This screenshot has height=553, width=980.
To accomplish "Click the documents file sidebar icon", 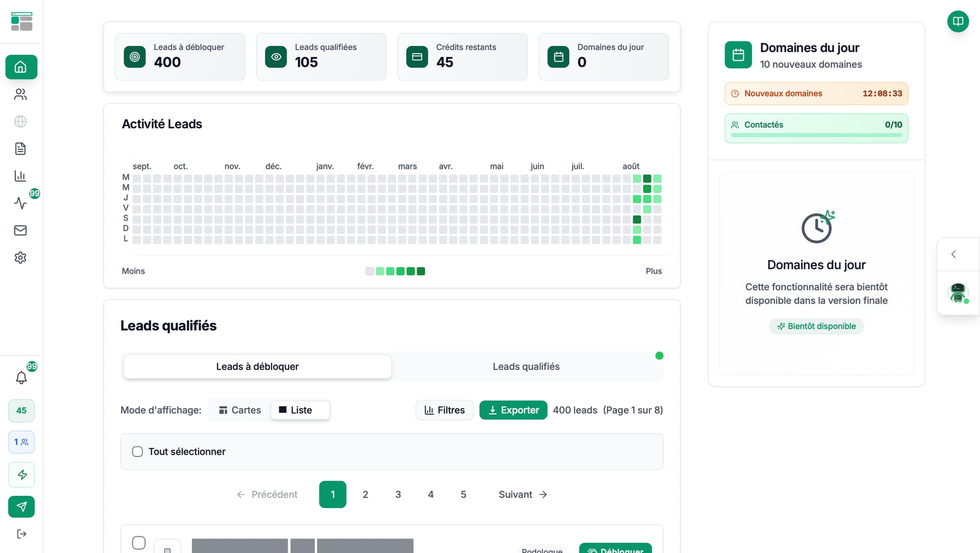I will pyautogui.click(x=20, y=149).
